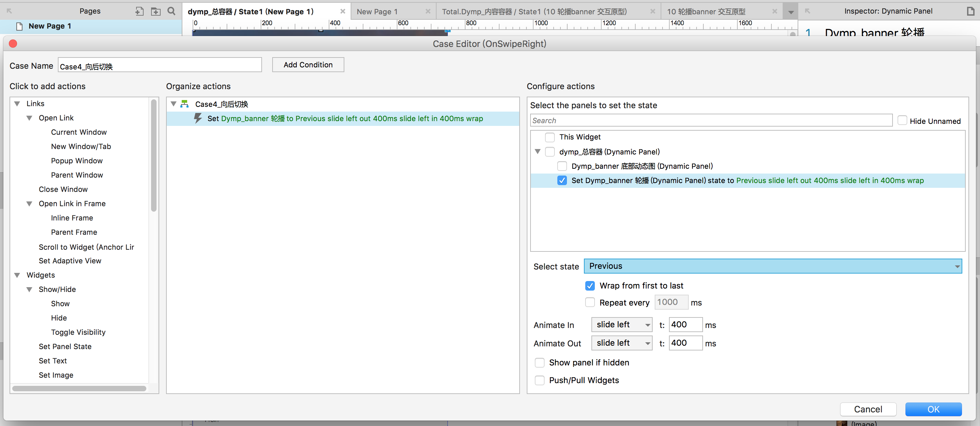Click the notes page icon in Inspector header
This screenshot has height=426, width=980.
click(x=970, y=12)
